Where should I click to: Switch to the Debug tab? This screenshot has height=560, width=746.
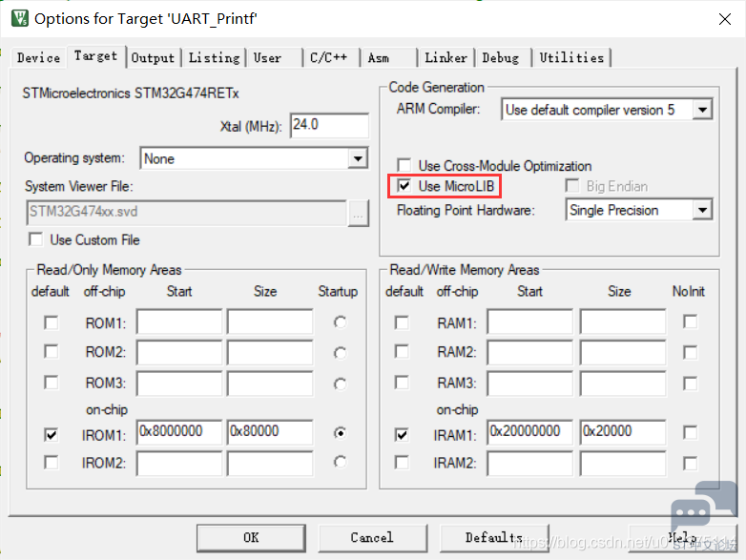503,58
